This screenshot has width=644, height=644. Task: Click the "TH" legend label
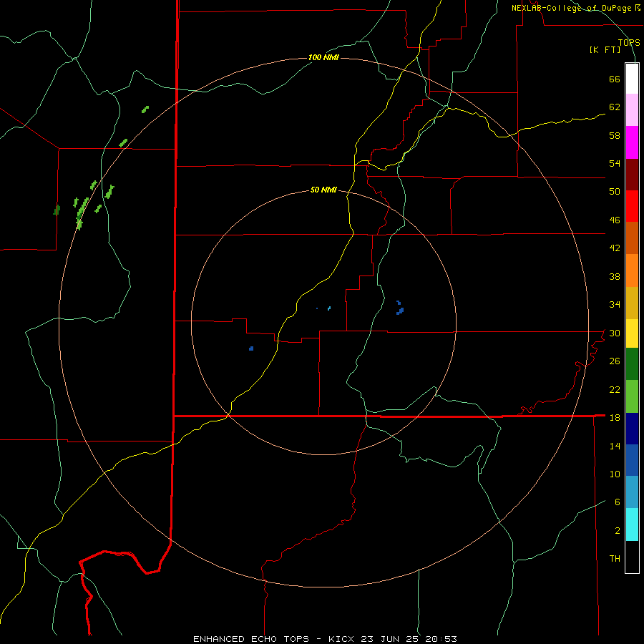tap(615, 559)
